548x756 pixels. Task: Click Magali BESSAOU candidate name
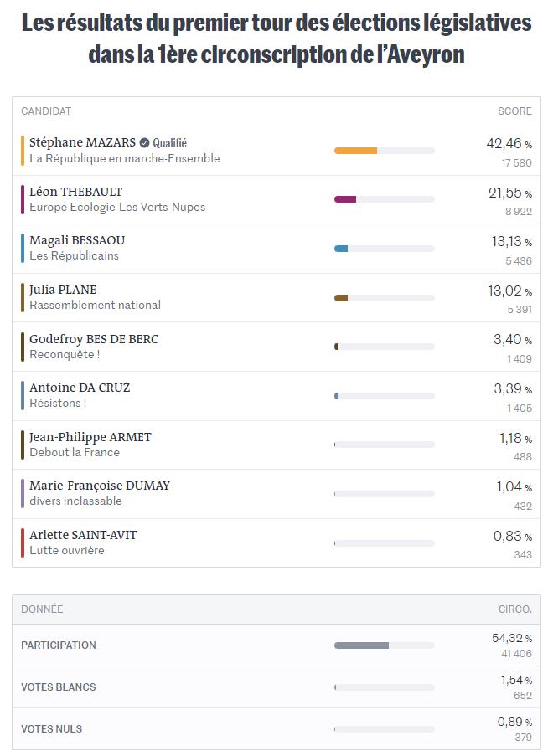77,240
